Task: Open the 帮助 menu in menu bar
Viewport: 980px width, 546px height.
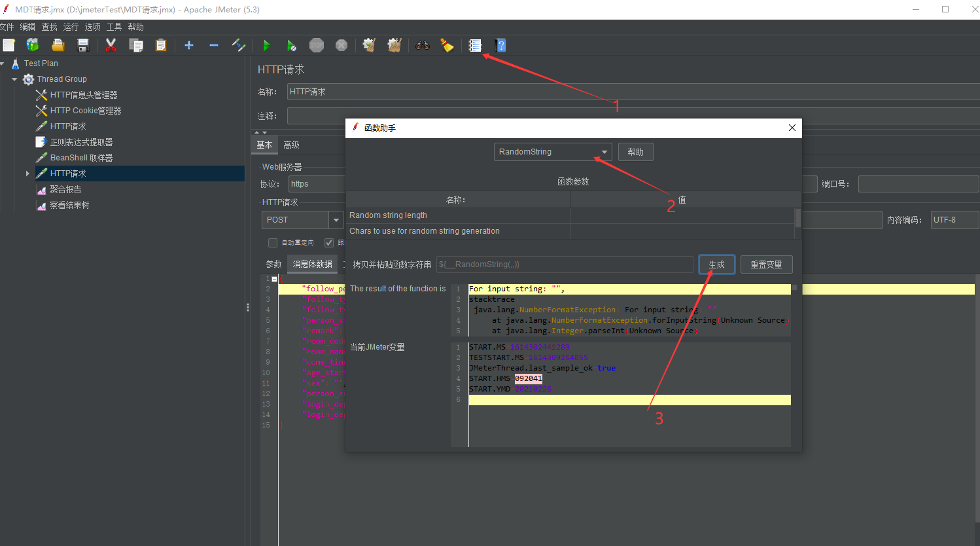Action: click(135, 27)
